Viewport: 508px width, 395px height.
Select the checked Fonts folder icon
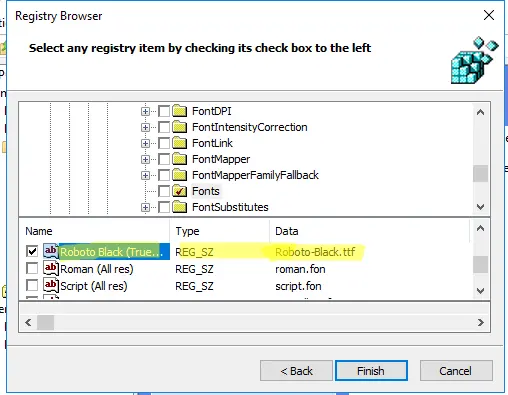coord(180,191)
